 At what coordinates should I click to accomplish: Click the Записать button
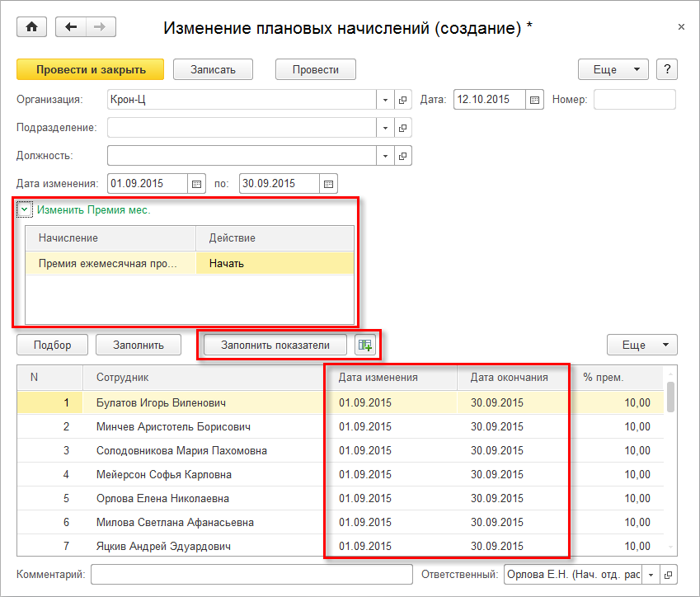point(213,69)
